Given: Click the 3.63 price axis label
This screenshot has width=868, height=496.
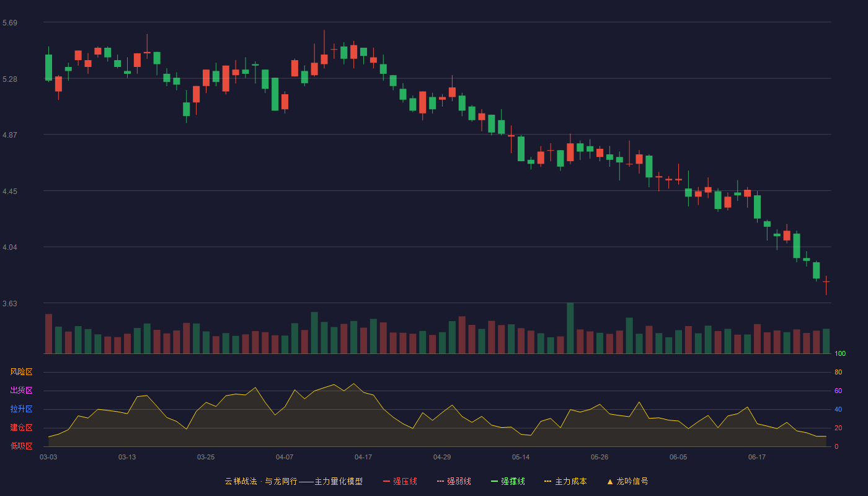Looking at the screenshot, I should point(10,304).
